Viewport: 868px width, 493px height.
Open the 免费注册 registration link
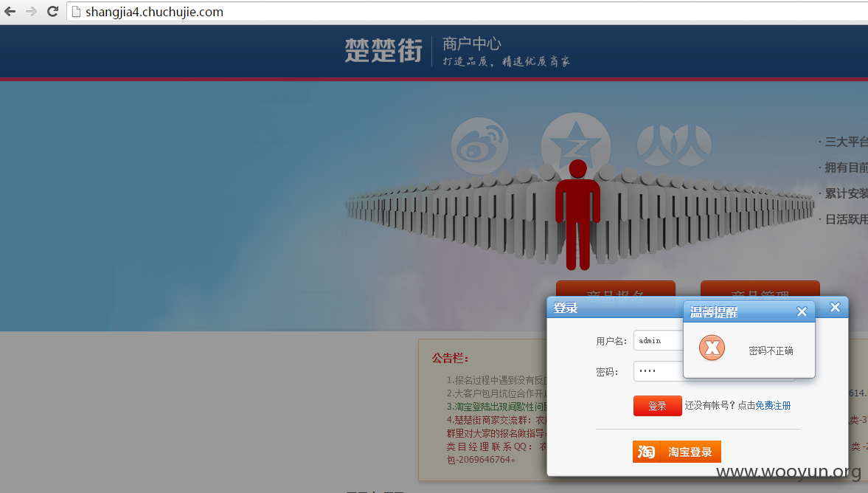[x=773, y=405]
